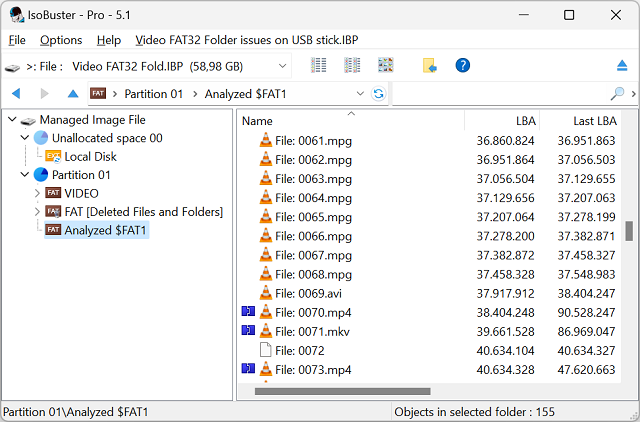
Task: Collapse the Unallocated space 00 node
Action: point(25,138)
